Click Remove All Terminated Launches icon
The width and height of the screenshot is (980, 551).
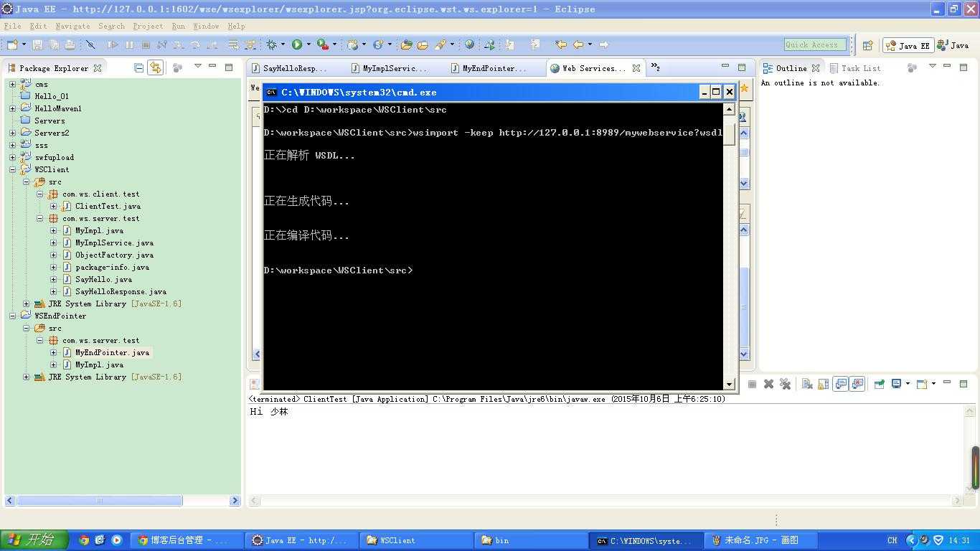point(785,384)
